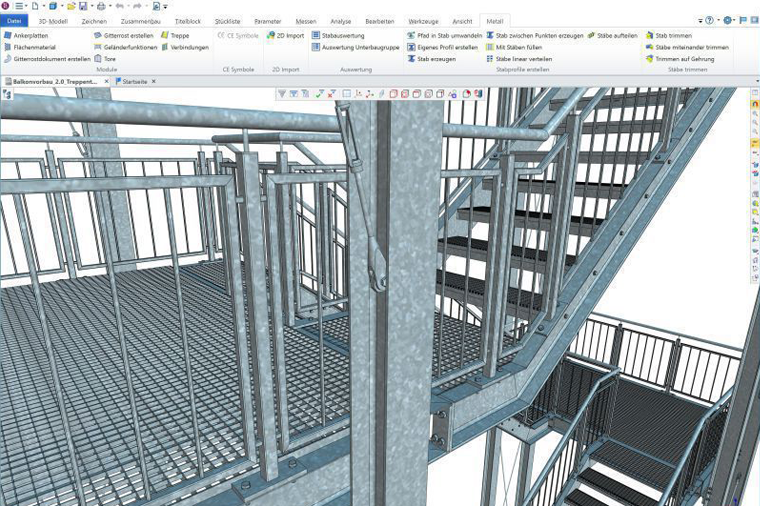
Task: Expand the help question mark dropdown
Action: 718,20
